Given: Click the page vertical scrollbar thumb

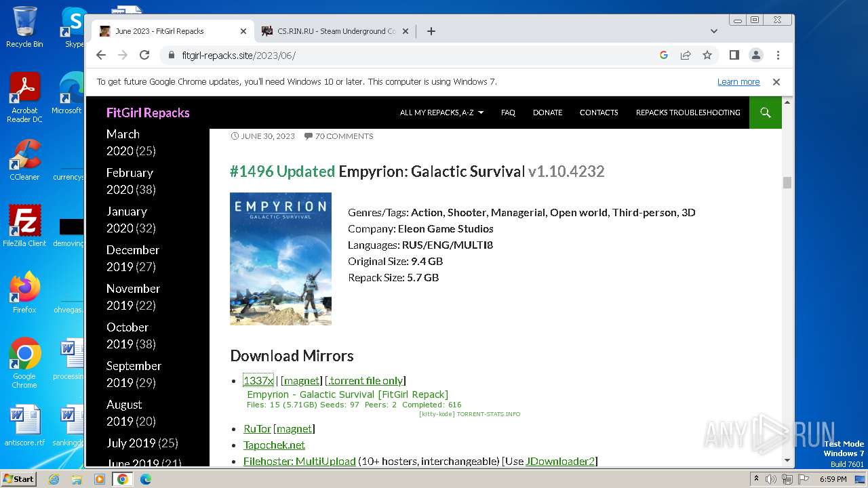Looking at the screenshot, I should [787, 182].
